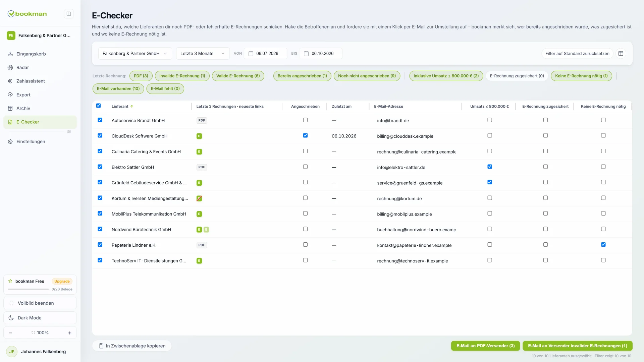
Task: Click the PDF badge for Elektro Sattler GmbH
Action: (x=202, y=167)
